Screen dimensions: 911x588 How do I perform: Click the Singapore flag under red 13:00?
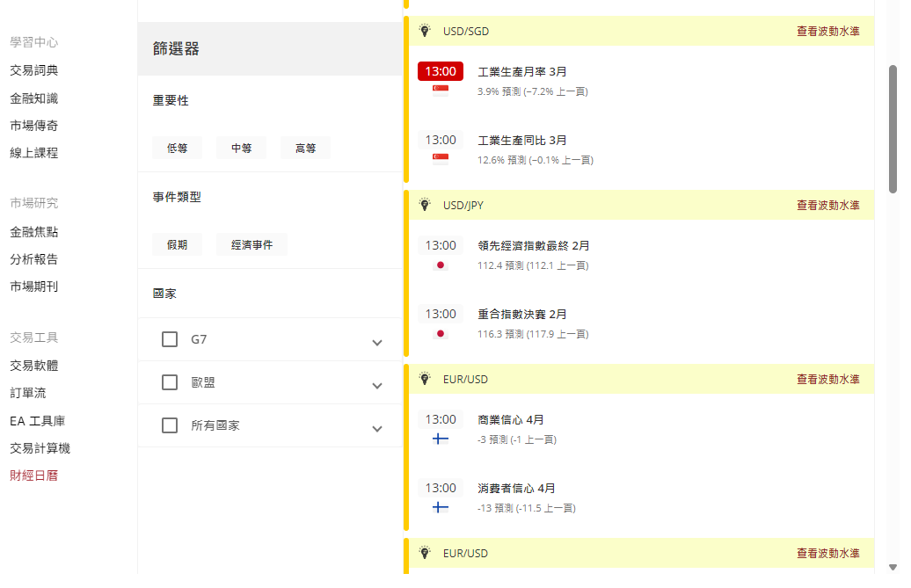point(441,90)
